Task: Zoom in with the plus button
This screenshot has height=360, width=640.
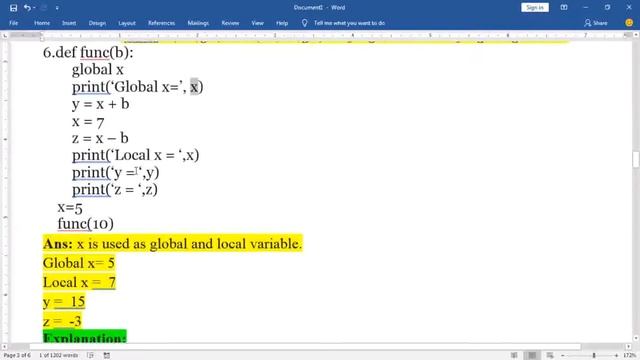Action: [616, 356]
